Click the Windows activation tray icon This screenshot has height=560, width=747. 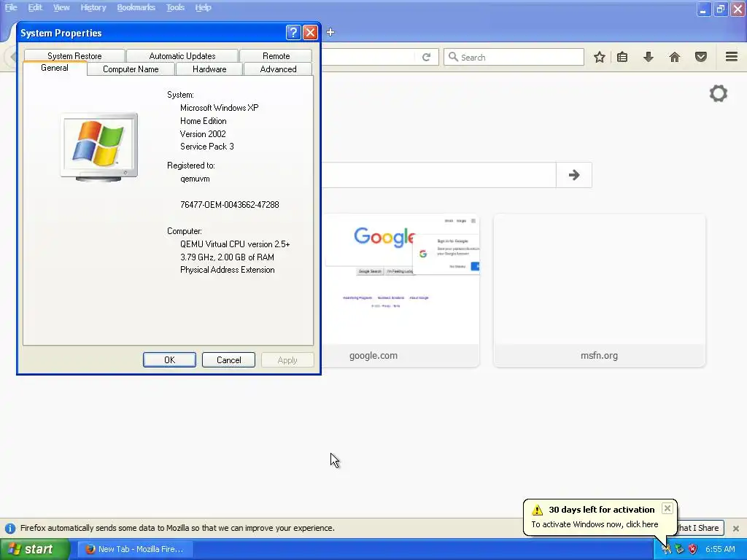(666, 550)
